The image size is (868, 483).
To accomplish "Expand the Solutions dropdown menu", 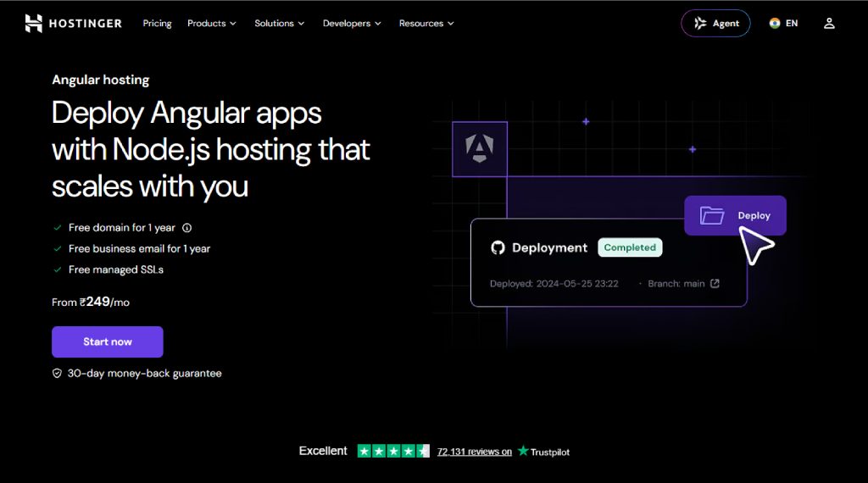I will 279,23.
